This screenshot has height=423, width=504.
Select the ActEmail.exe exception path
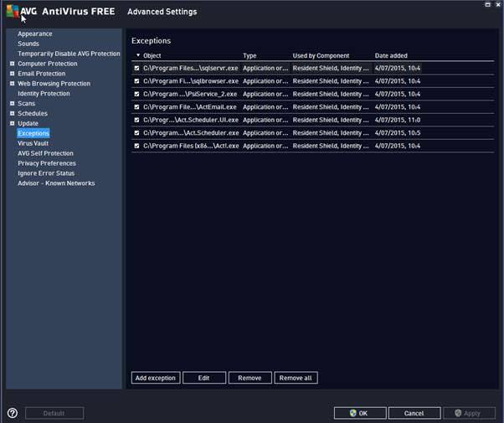(x=190, y=106)
